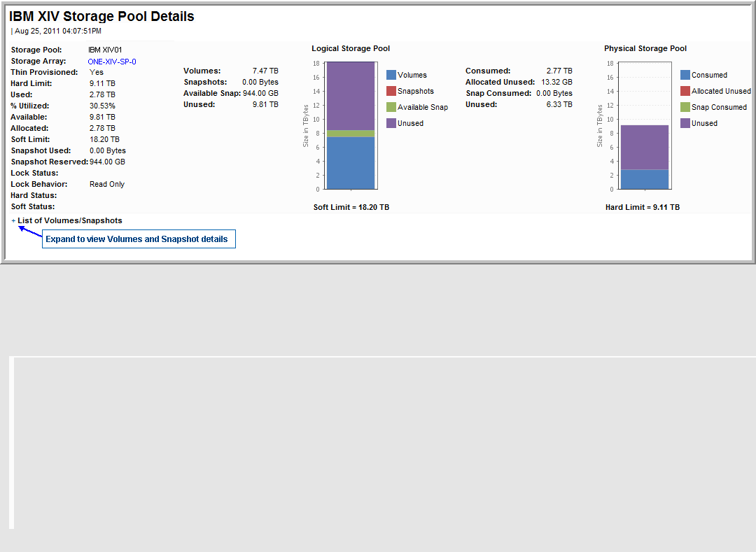Select the red Allocated Unused legend swatch
The image size is (756, 552).
tap(685, 91)
